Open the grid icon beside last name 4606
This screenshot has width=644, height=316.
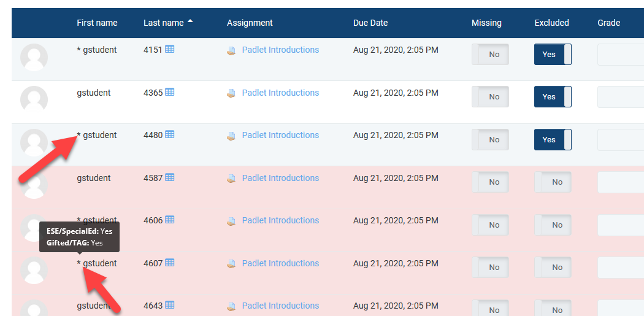pyautogui.click(x=170, y=220)
